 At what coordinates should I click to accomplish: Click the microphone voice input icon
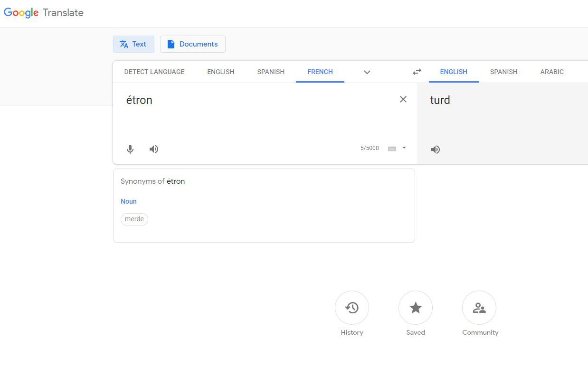[x=130, y=149]
